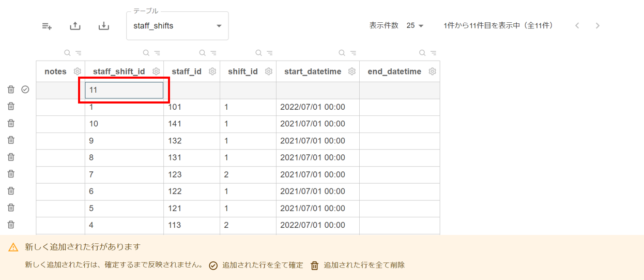Viewport: 644px width, 280px height.
Task: Select cell with staff_id 122
Action: pos(192,191)
